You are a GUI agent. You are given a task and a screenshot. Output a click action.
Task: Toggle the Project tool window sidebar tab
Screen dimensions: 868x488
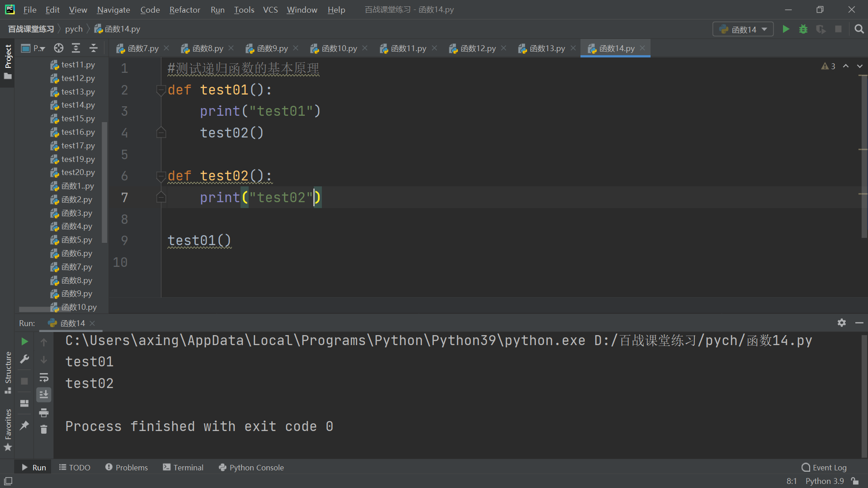[x=8, y=62]
